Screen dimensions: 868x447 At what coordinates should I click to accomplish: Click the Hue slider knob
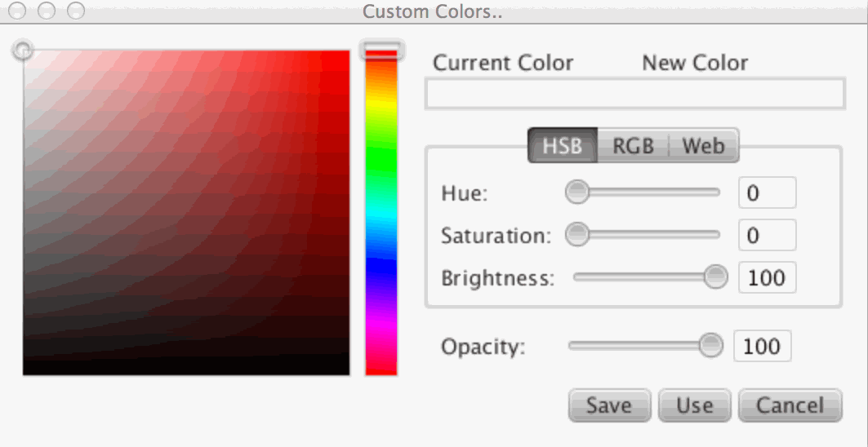[x=577, y=193]
